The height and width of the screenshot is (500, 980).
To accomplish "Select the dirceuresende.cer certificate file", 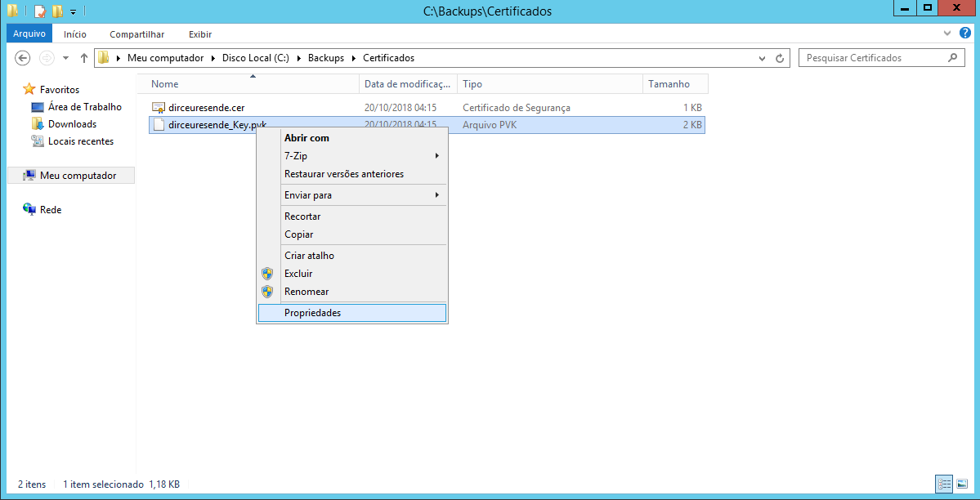I will coord(206,108).
